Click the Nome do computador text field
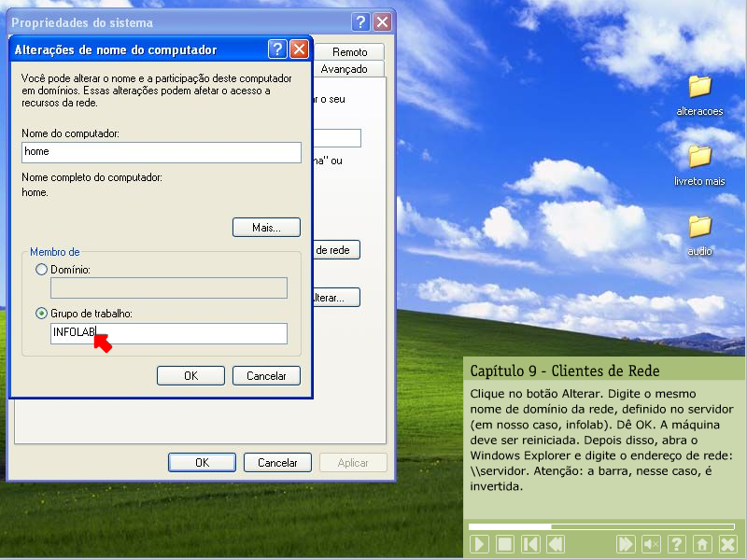The width and height of the screenshot is (747, 560). 161,152
